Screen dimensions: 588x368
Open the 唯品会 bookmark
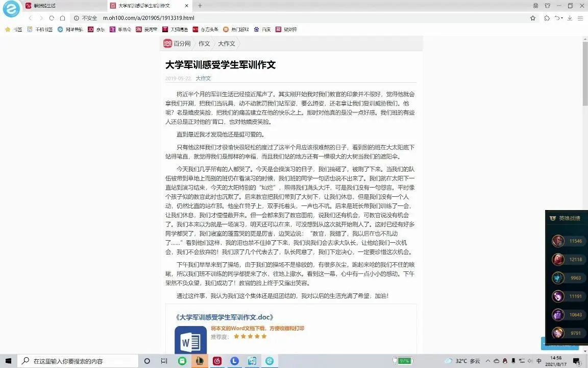click(x=120, y=29)
